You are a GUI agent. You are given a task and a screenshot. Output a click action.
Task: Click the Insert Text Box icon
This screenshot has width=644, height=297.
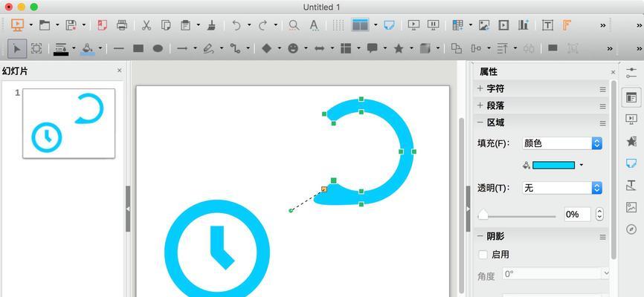pos(547,25)
